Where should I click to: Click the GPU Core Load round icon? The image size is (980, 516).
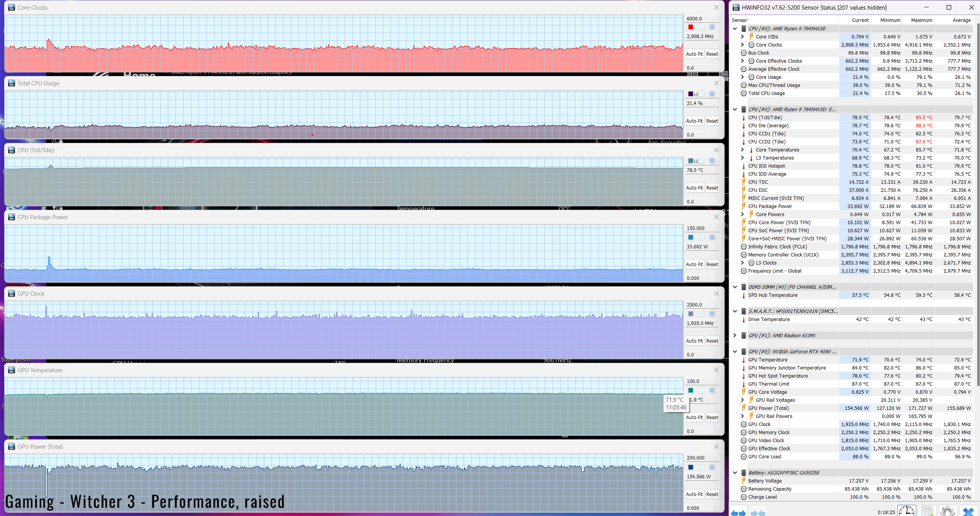744,456
